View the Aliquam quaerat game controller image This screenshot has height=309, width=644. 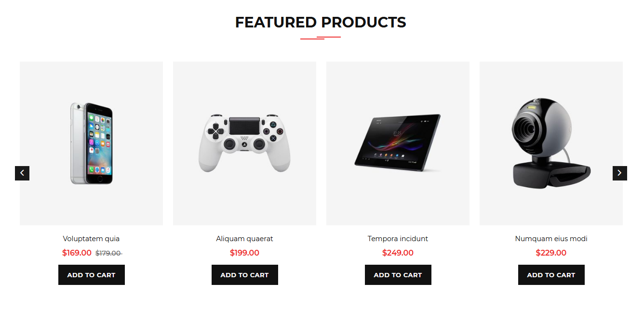click(244, 143)
